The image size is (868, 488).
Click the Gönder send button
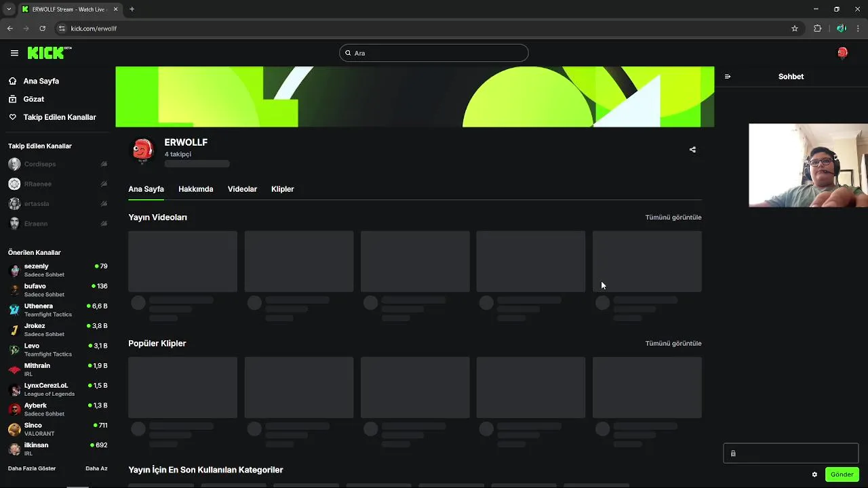(842, 474)
